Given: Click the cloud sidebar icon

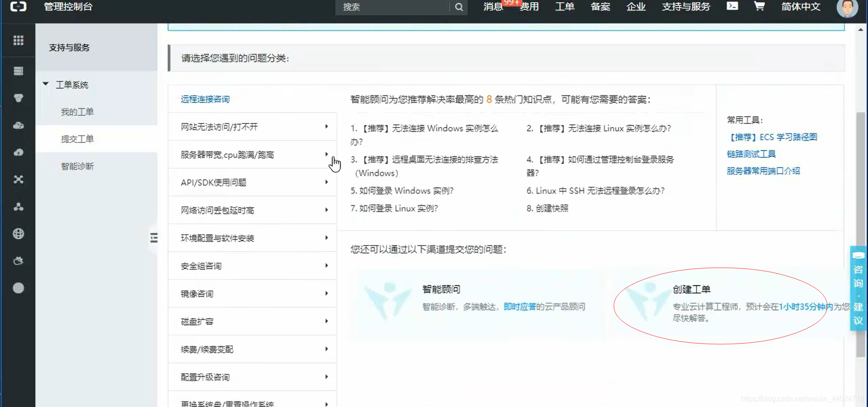Looking at the screenshot, I should pos(18,125).
